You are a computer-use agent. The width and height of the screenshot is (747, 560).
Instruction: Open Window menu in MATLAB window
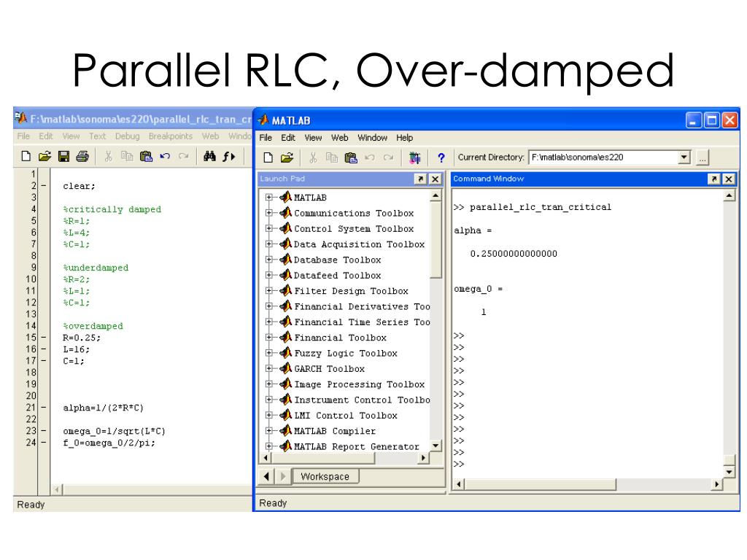(373, 138)
